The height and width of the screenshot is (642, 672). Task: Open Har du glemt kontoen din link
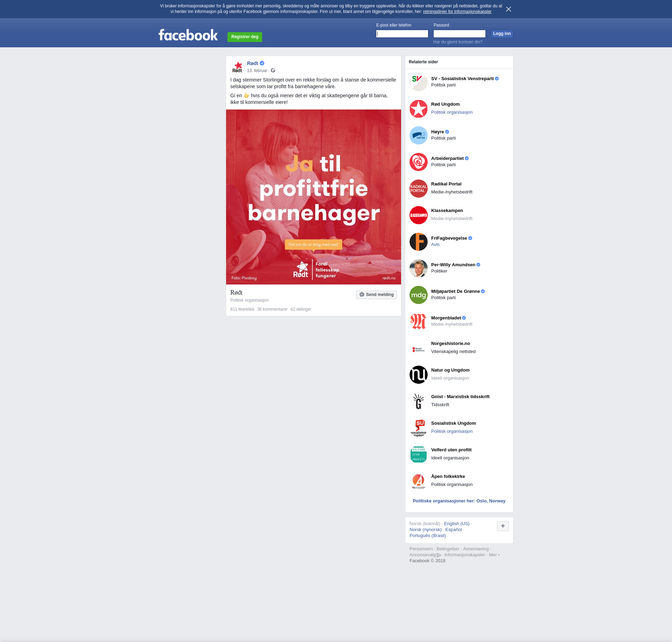point(458,42)
